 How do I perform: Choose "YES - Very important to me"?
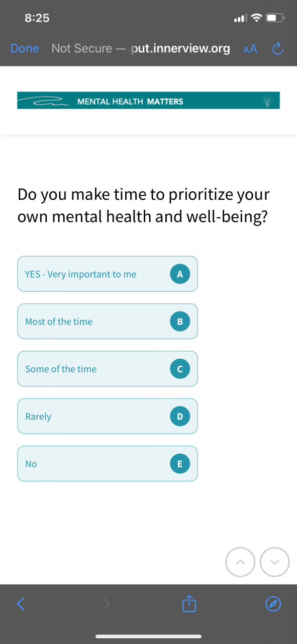pos(108,274)
